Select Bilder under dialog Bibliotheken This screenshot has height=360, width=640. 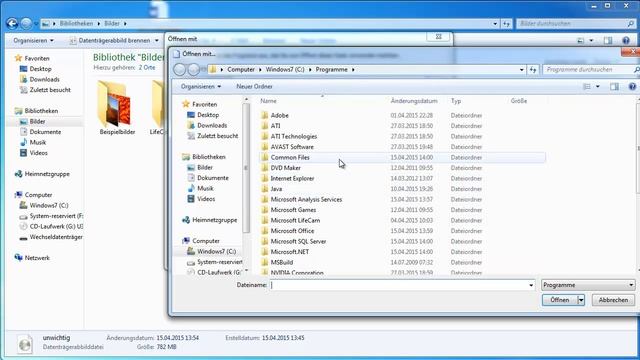[x=205, y=168]
